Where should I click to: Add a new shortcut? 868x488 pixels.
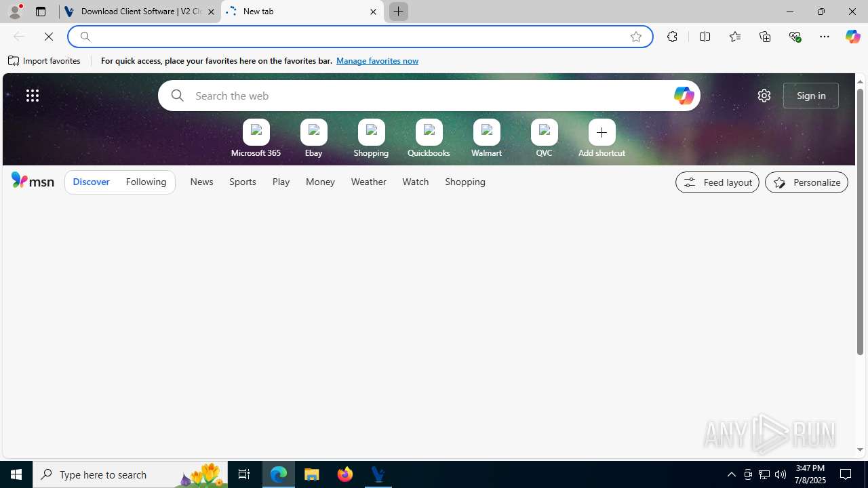601,139
